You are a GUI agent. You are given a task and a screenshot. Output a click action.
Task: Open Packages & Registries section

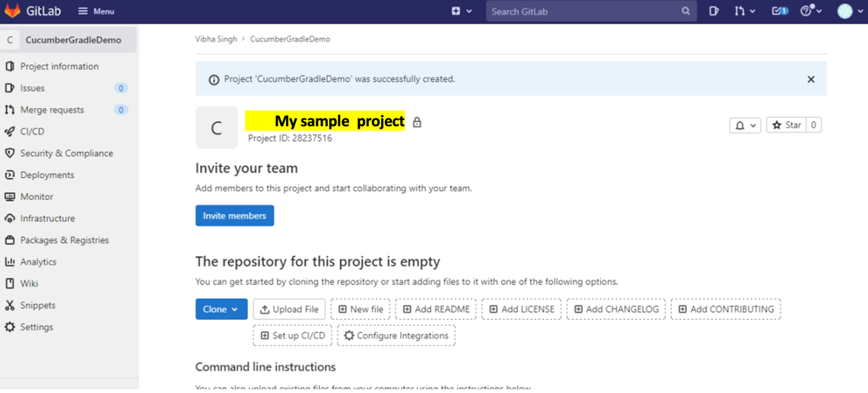[65, 240]
